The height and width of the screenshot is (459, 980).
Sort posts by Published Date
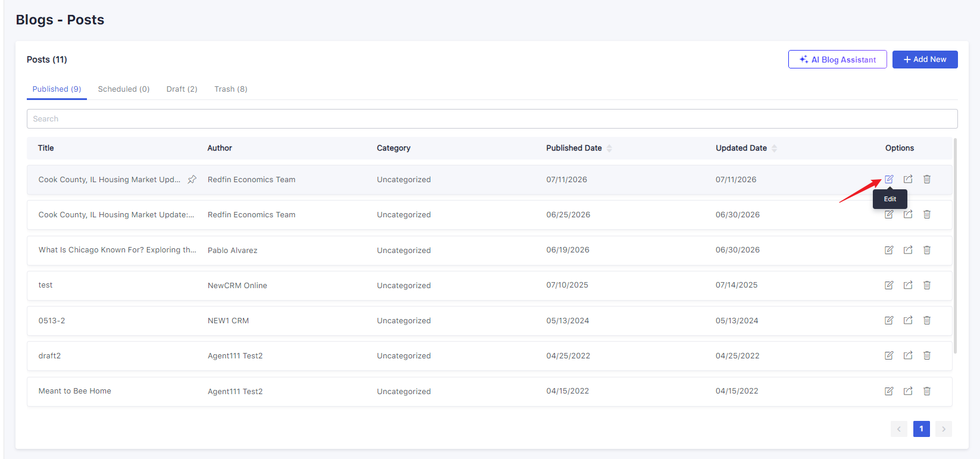(x=609, y=148)
